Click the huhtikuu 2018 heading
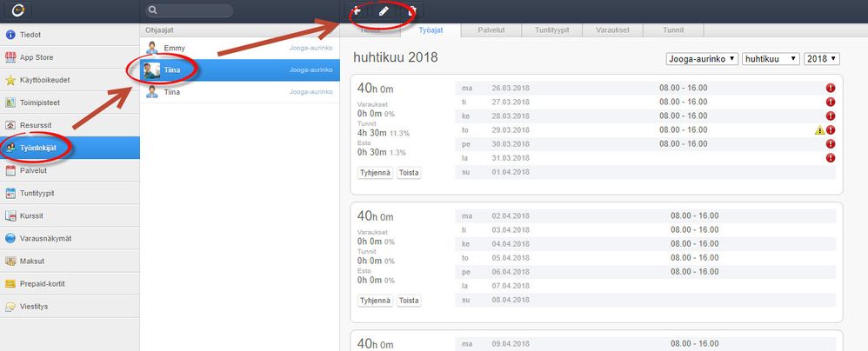Screen dimensions: 868x351 (x=395, y=57)
